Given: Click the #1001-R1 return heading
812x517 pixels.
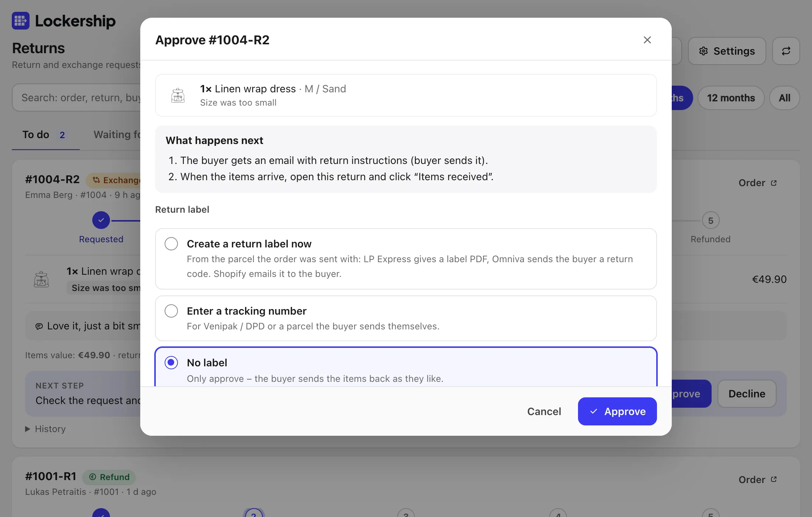Looking at the screenshot, I should 51,476.
